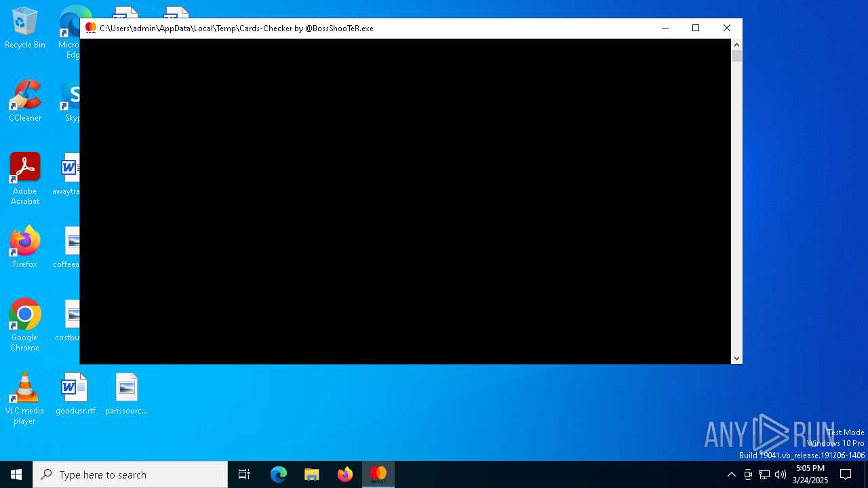Open the volume control tray icon

781,474
